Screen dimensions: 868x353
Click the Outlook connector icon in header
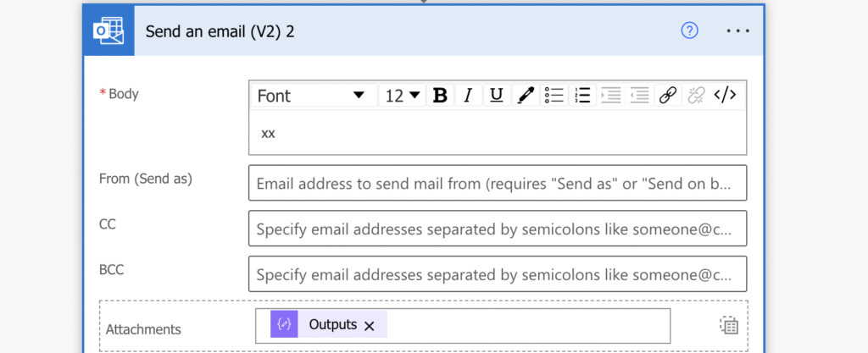pyautogui.click(x=108, y=31)
